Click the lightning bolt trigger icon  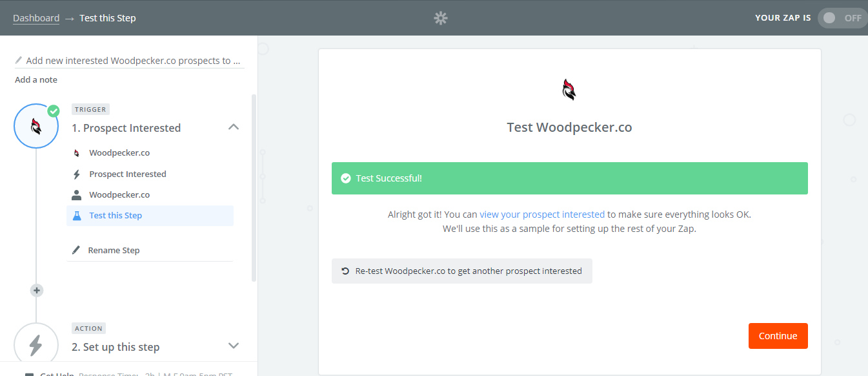tap(77, 174)
